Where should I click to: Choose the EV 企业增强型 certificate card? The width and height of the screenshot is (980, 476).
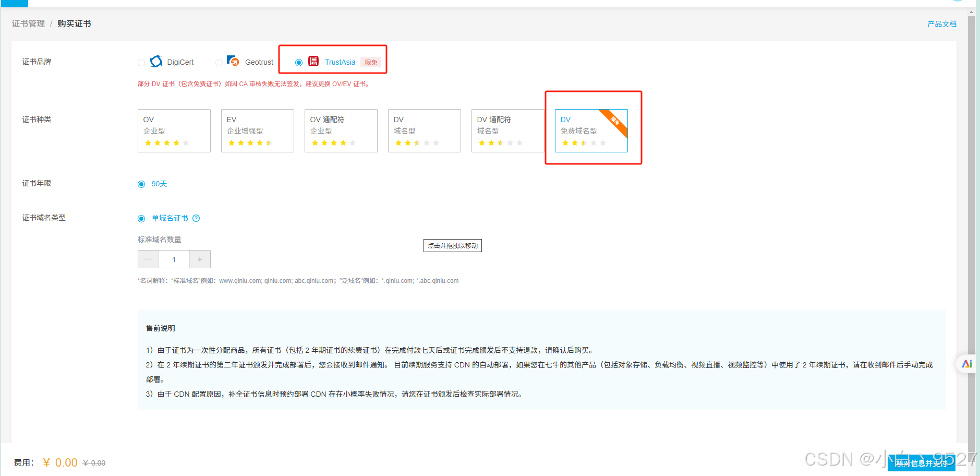click(x=258, y=130)
